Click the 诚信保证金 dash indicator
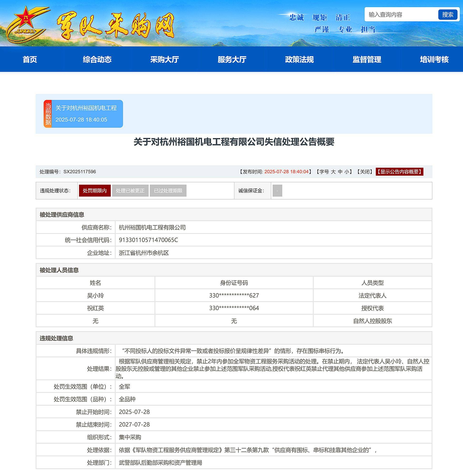This screenshot has height=476, width=463. coord(277,191)
